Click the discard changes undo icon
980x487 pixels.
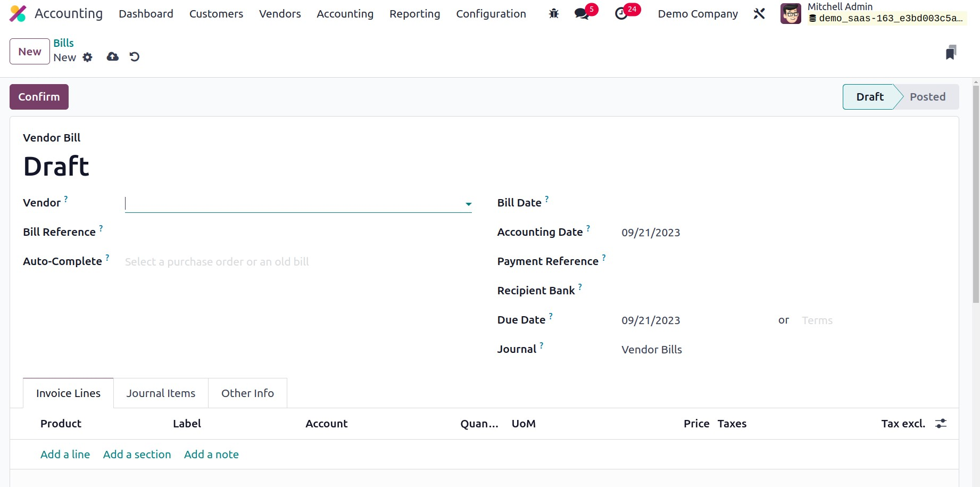(x=135, y=57)
